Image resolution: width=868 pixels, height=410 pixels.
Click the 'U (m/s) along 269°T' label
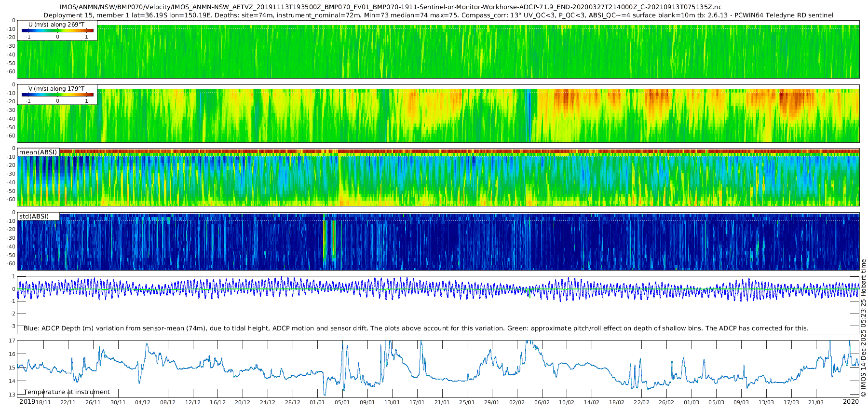click(x=56, y=25)
